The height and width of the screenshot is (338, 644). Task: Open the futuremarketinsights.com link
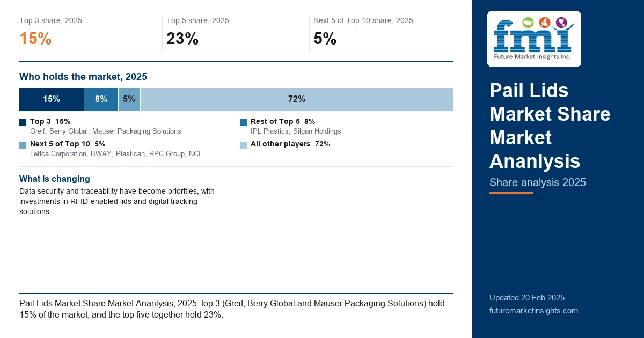click(x=533, y=311)
